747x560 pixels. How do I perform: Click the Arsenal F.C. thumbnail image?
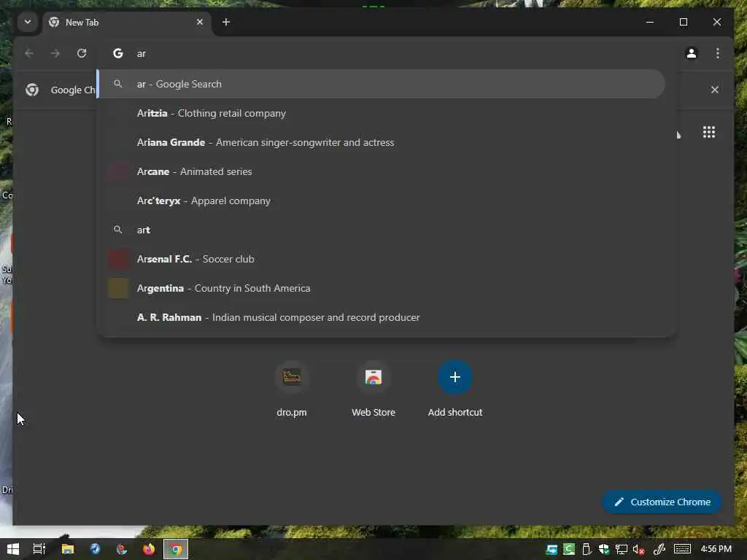[x=118, y=259]
